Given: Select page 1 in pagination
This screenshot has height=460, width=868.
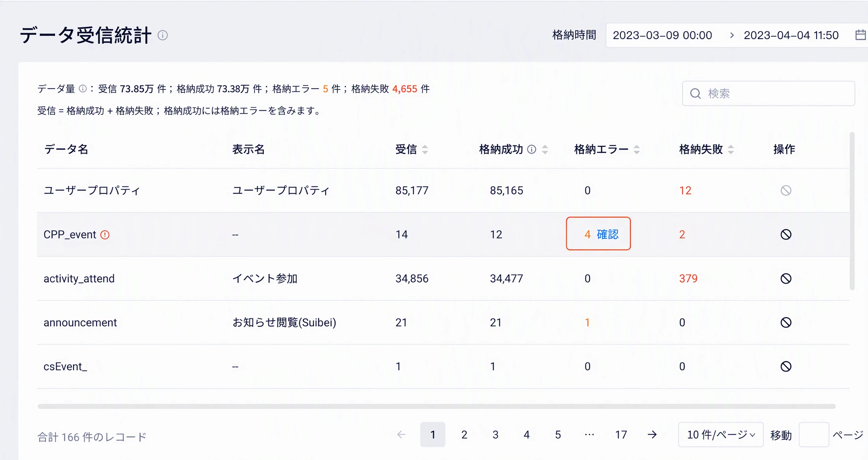Looking at the screenshot, I should click(433, 435).
